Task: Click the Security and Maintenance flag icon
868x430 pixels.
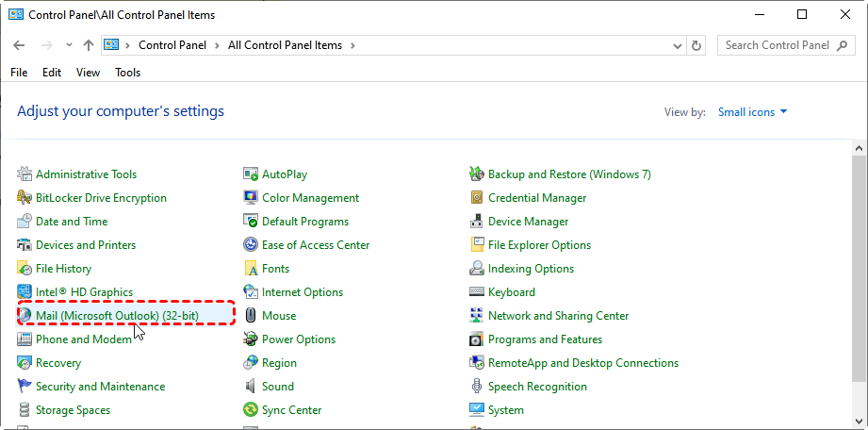Action: (x=25, y=387)
